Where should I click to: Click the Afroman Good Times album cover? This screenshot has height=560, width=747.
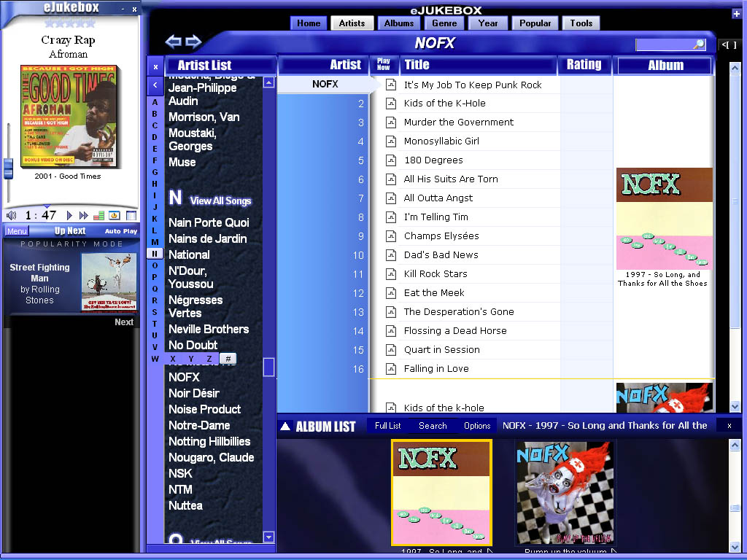[69, 116]
